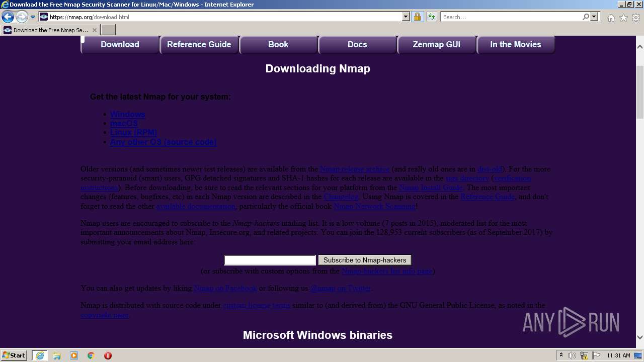Open the available documentation link
The height and width of the screenshot is (362, 644).
click(196, 206)
